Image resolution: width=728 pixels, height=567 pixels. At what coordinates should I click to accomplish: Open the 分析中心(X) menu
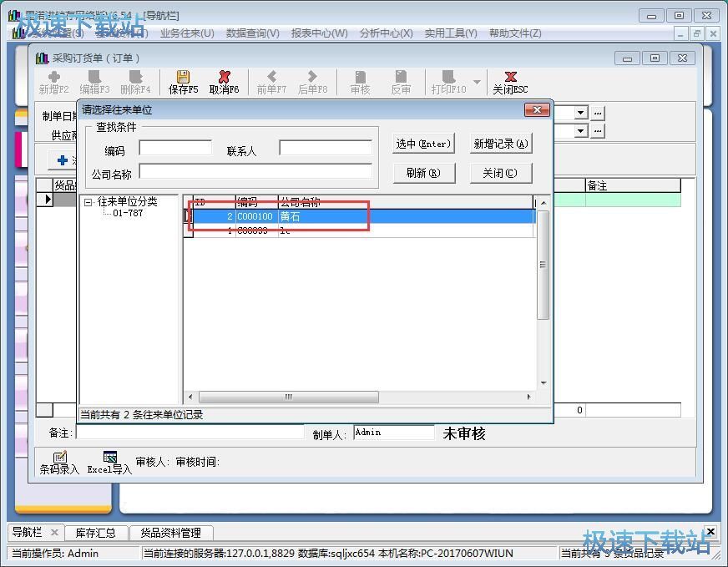coord(386,33)
